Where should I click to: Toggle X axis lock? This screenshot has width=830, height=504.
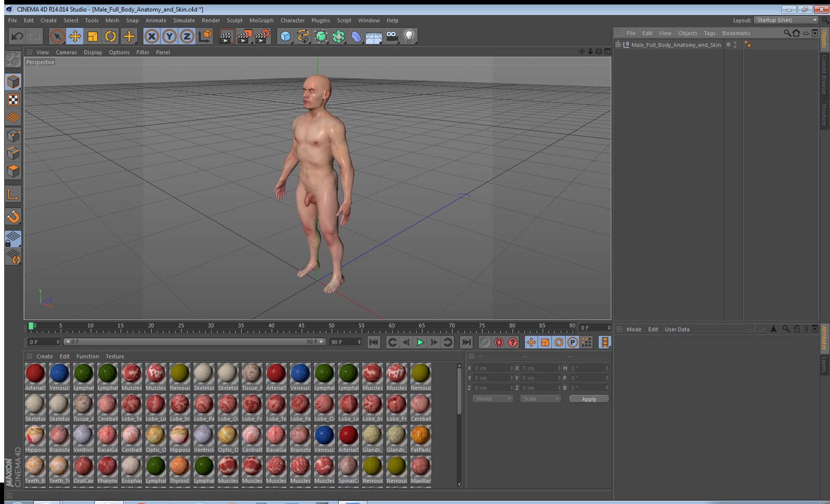point(151,36)
